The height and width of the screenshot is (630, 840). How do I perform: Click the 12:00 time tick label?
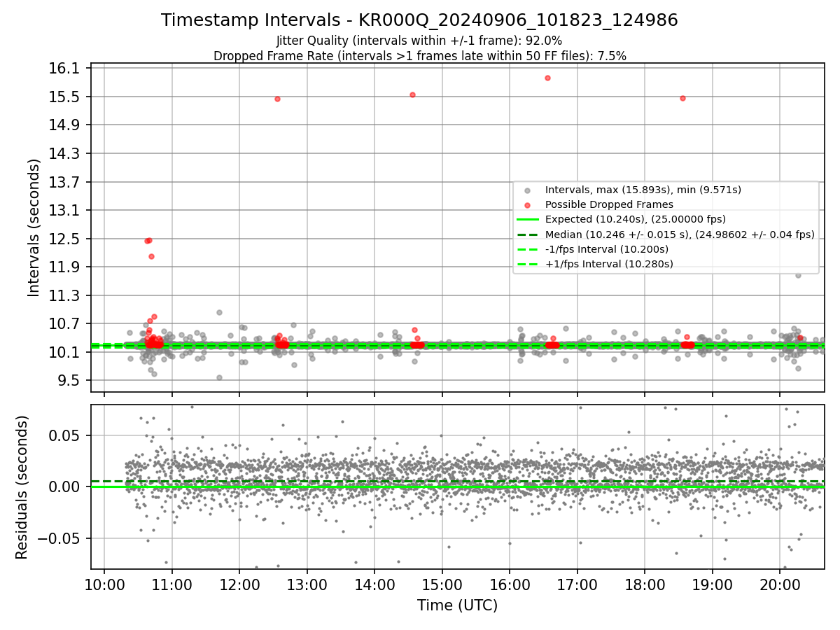point(239,586)
